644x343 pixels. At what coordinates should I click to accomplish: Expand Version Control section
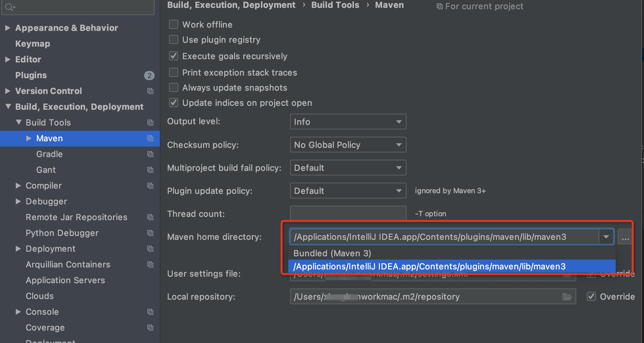point(8,91)
